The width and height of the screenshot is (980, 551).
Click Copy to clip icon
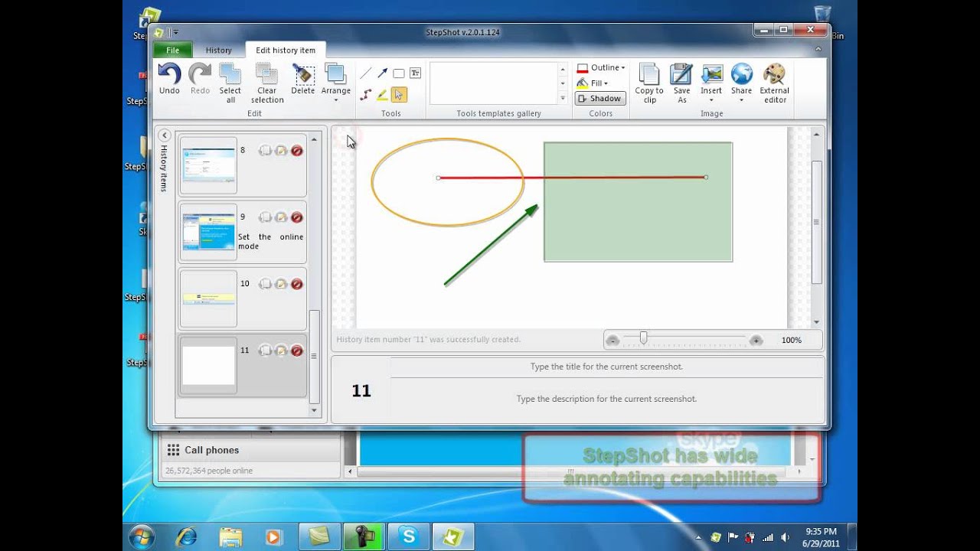click(x=649, y=73)
